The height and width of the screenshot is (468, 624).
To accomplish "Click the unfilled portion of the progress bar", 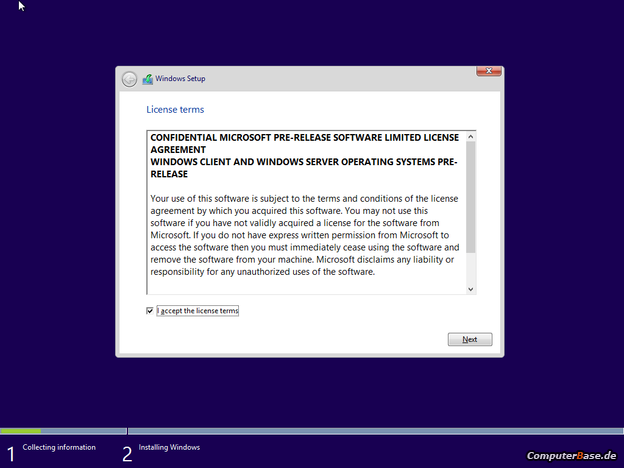I will coord(370,431).
